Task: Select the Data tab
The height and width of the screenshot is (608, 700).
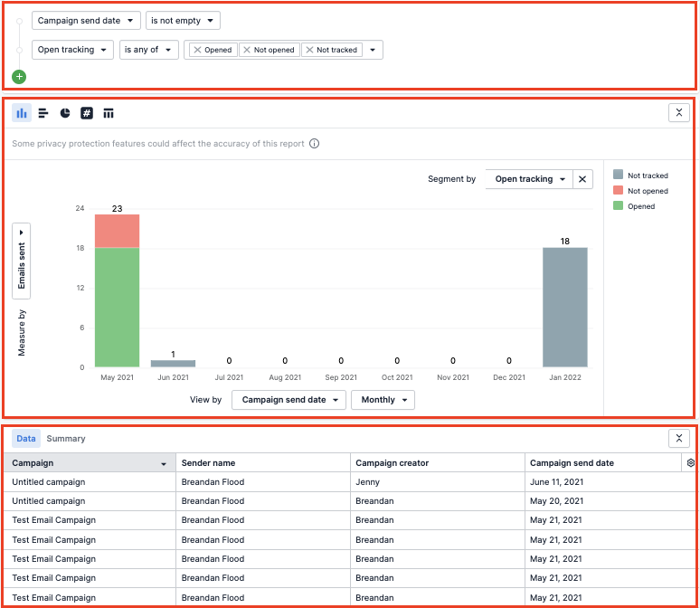Action: tap(26, 439)
